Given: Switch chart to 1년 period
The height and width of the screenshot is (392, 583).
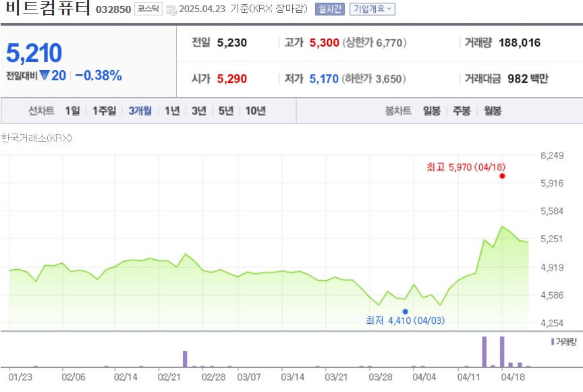Looking at the screenshot, I should pos(172,111).
